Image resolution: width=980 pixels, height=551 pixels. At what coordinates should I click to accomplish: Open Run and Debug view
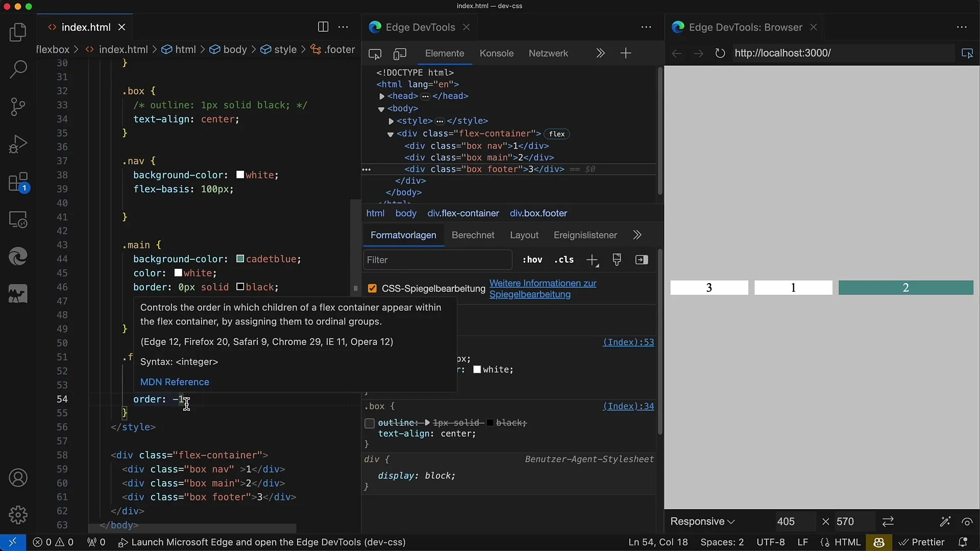coord(18,144)
